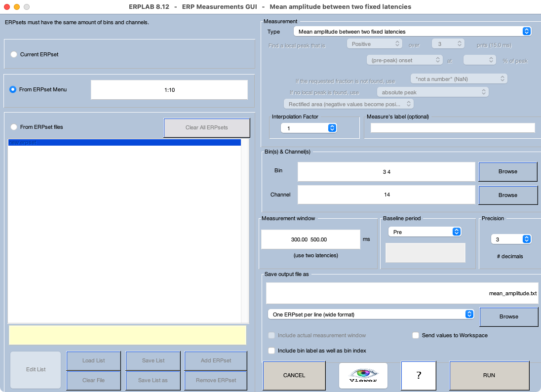Toggle Include bin label as well as bin index
Viewport: 541px width, 392px height.
click(x=271, y=351)
